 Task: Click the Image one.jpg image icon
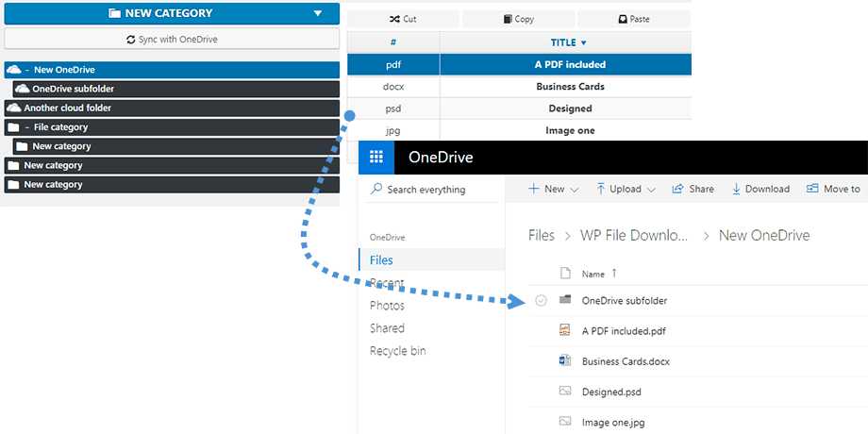click(564, 422)
